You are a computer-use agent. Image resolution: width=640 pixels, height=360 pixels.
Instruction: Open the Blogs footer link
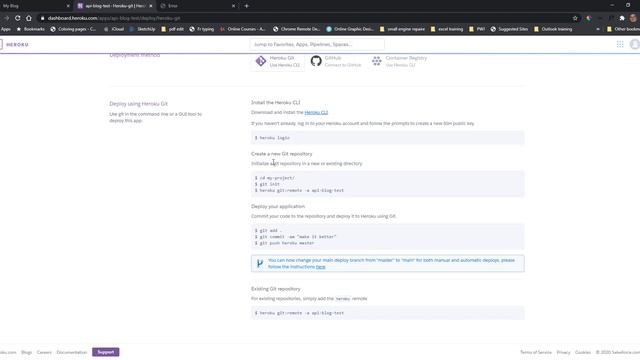[27, 352]
